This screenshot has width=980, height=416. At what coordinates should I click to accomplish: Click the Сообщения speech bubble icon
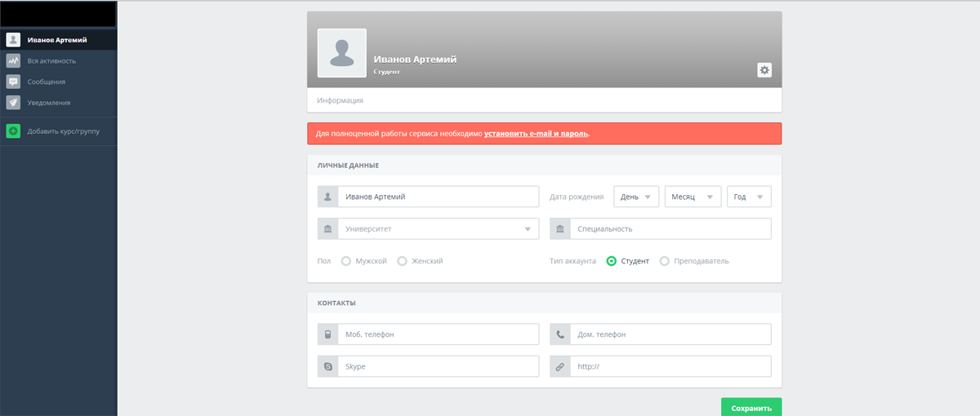[13, 82]
